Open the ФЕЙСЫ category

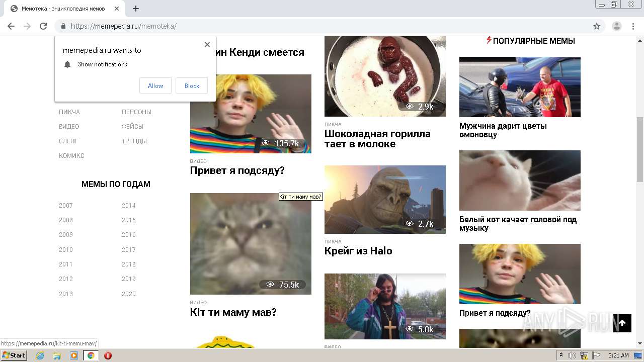(x=132, y=127)
